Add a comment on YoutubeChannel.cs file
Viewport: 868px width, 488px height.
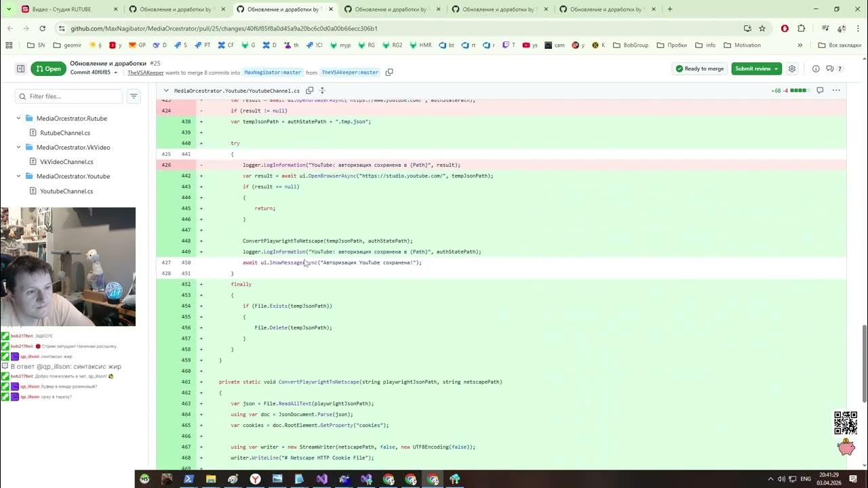(x=820, y=90)
